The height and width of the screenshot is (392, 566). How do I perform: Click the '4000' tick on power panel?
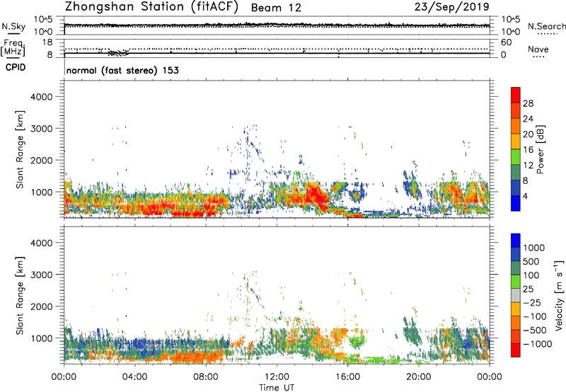tap(42, 97)
